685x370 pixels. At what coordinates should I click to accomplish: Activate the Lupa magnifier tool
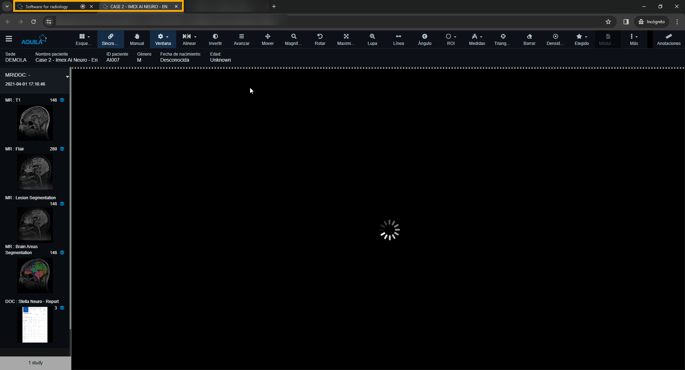[372, 39]
